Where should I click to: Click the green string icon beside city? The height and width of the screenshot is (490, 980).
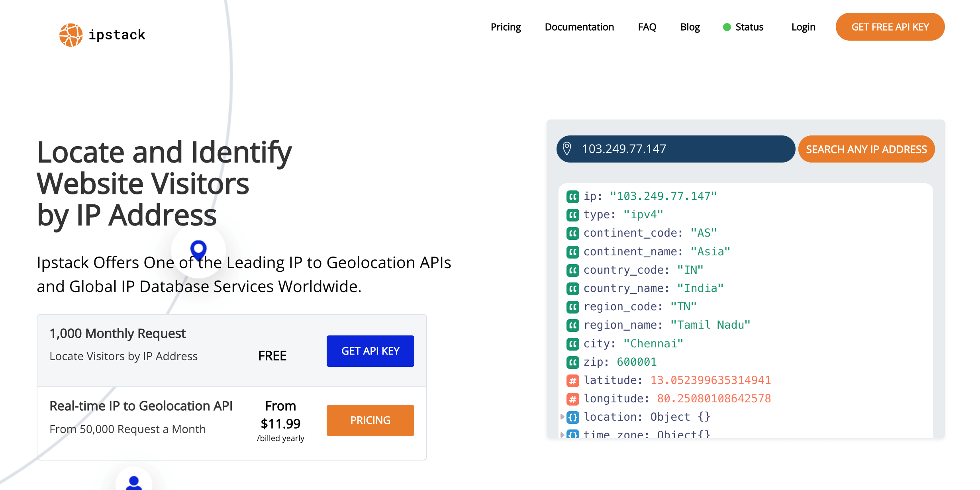point(572,344)
